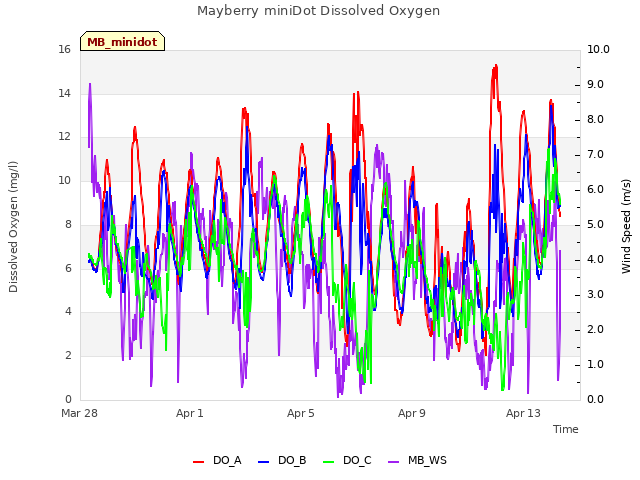Click the red DO_A legend color marker
Viewport: 640px width, 480px height.
(x=198, y=462)
